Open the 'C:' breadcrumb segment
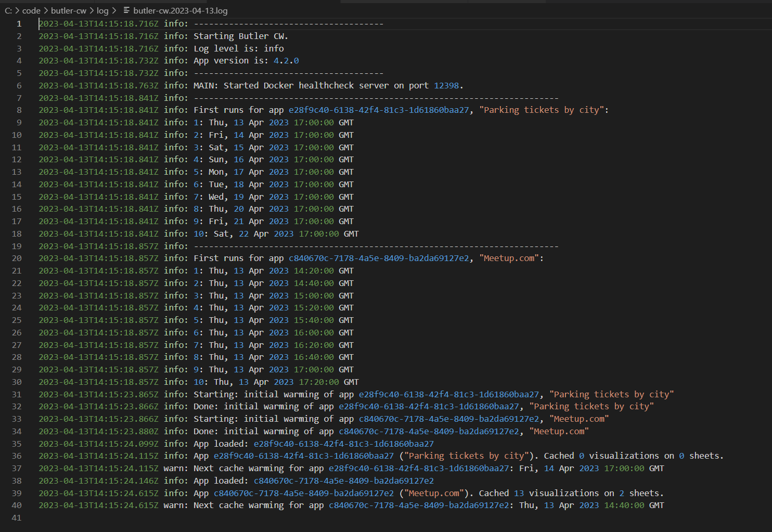Image resolution: width=772 pixels, height=532 pixels. pyautogui.click(x=8, y=10)
